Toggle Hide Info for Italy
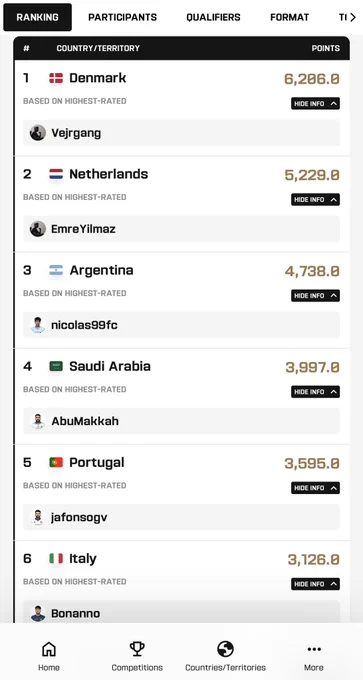 pyautogui.click(x=315, y=584)
